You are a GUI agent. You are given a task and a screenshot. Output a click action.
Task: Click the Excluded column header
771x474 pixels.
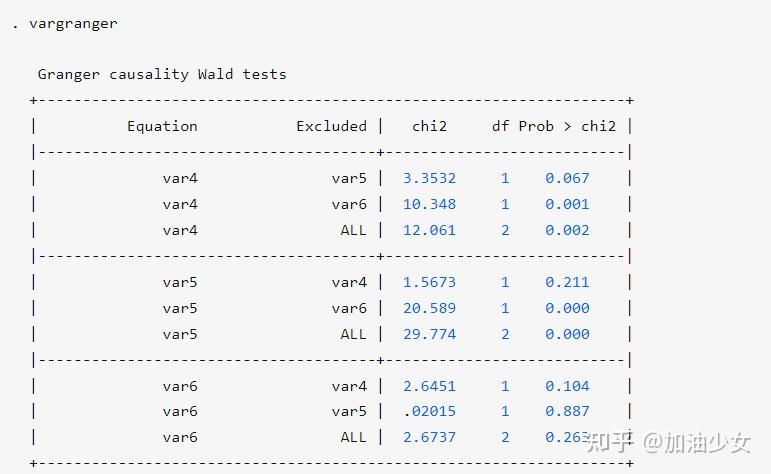point(331,126)
